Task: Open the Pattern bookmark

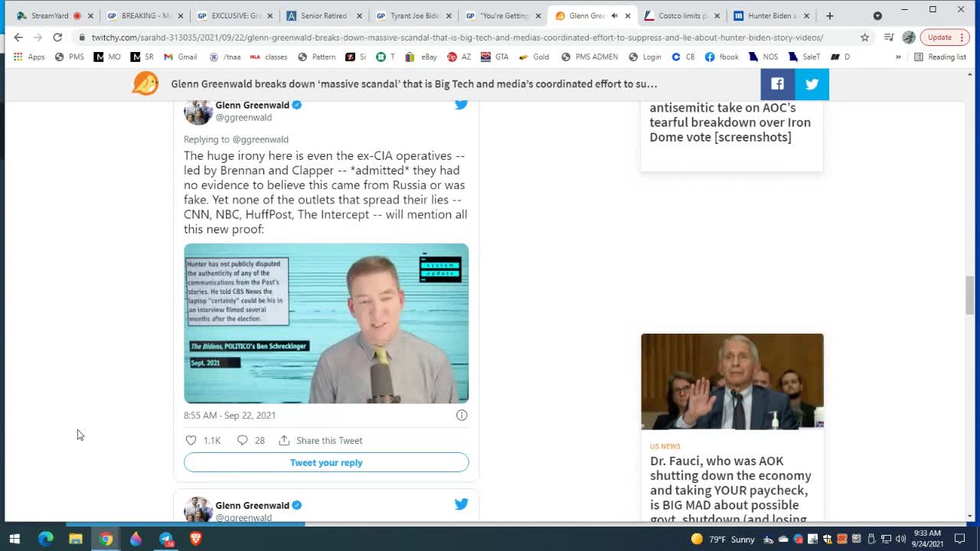Action: 316,57
